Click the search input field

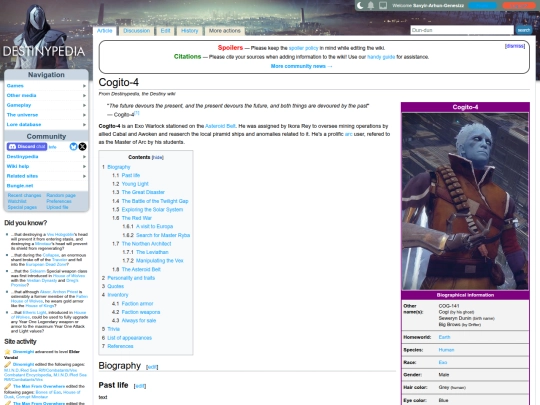tap(462, 30)
